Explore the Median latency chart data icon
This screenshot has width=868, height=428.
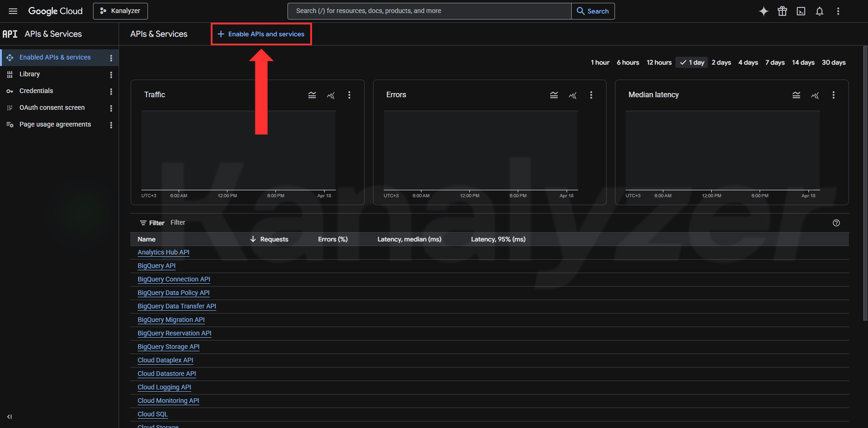pos(815,95)
